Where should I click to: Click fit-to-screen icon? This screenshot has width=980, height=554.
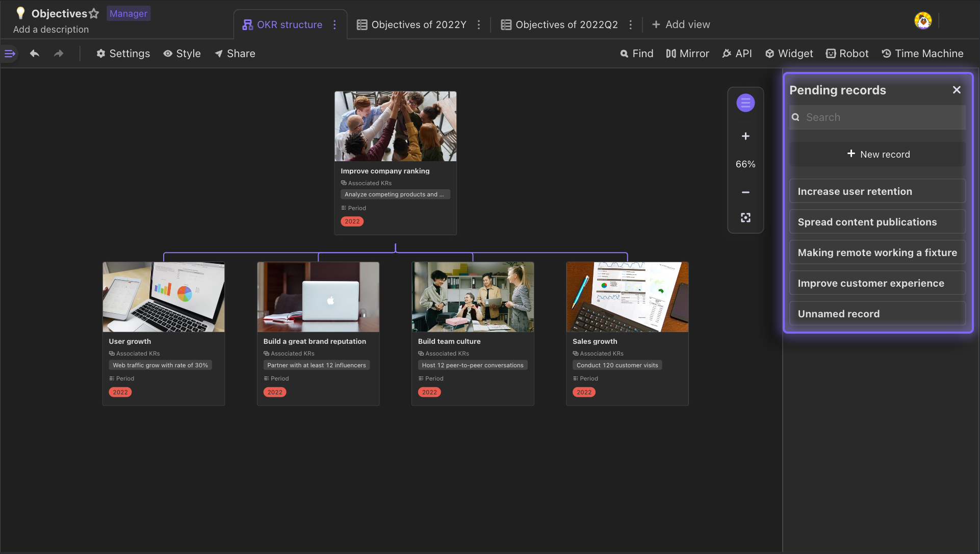(745, 218)
